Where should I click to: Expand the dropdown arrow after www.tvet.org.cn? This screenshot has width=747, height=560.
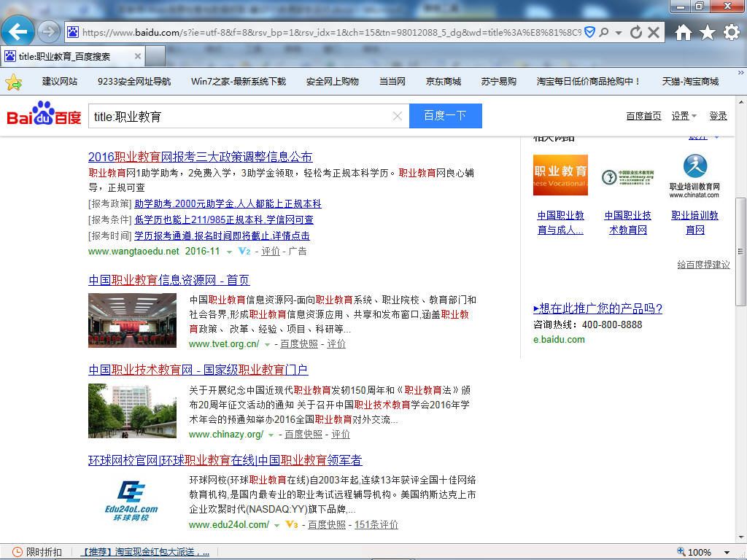click(267, 344)
